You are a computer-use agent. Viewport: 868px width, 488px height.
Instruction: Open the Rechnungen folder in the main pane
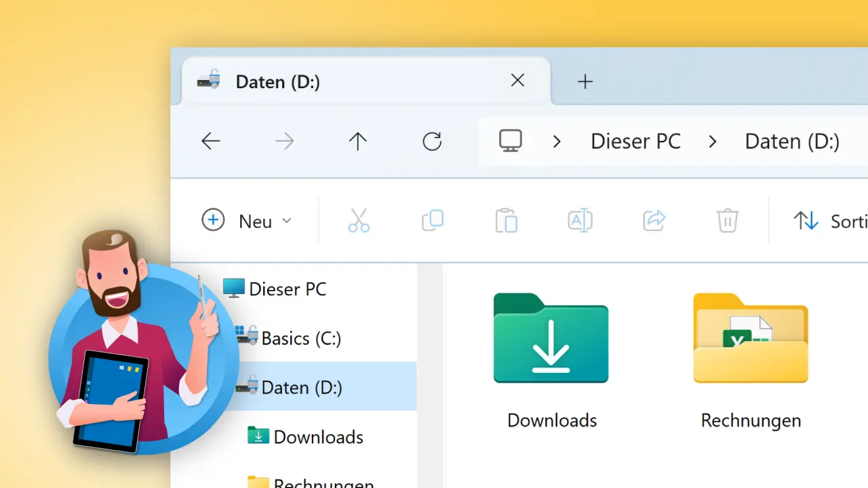click(x=751, y=339)
